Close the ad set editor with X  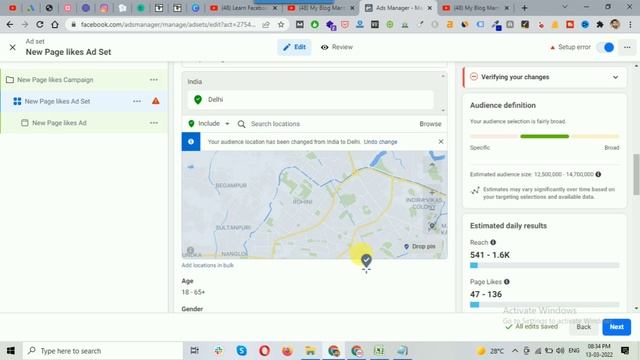coord(13,47)
